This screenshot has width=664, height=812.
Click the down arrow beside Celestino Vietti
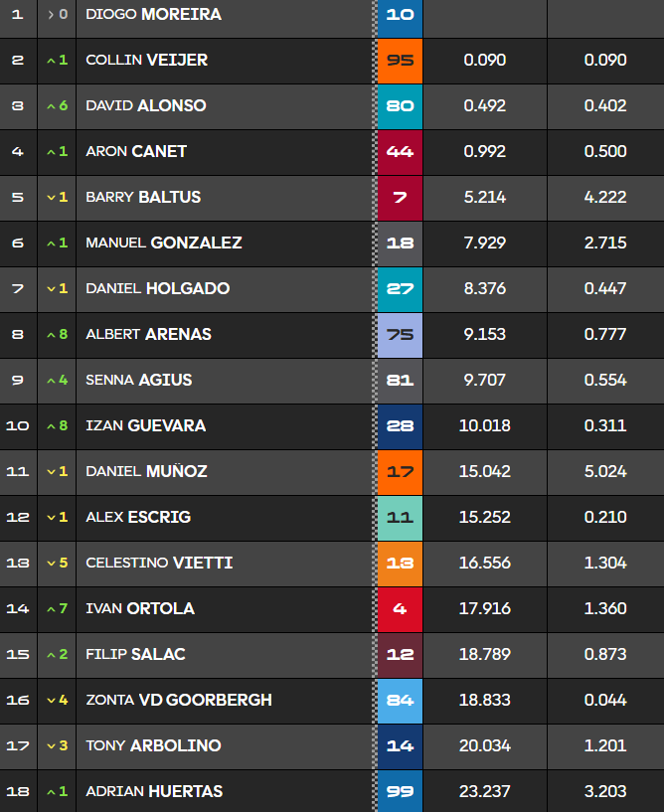(x=51, y=564)
